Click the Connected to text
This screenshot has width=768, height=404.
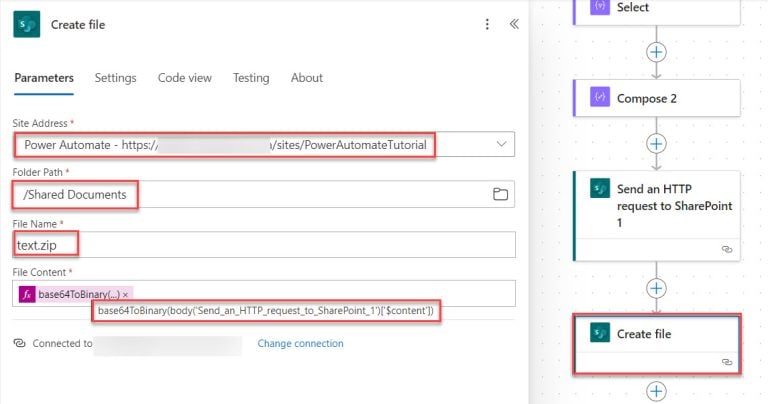[x=62, y=343]
